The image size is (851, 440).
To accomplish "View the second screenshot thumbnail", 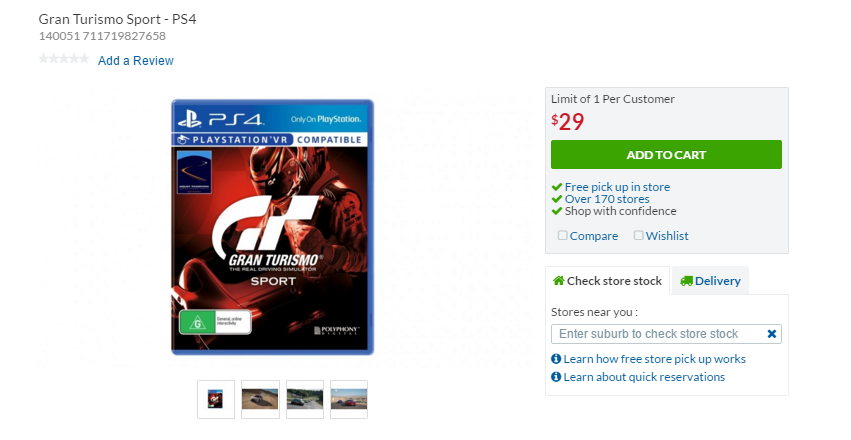I will pos(305,399).
